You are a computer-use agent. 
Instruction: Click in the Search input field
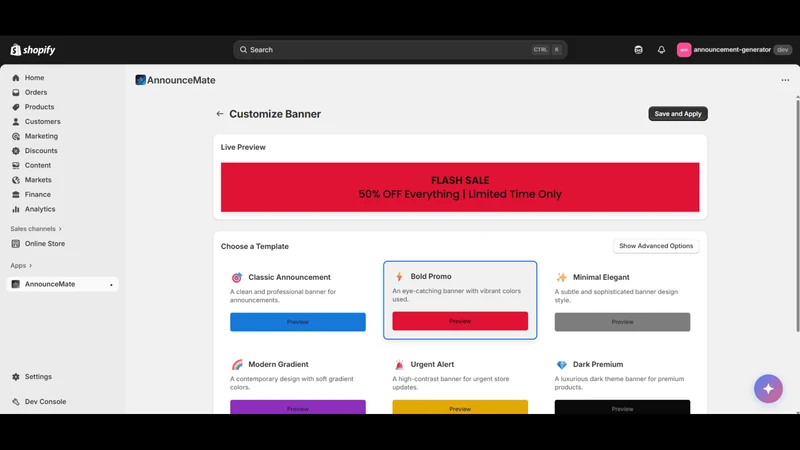(x=400, y=49)
